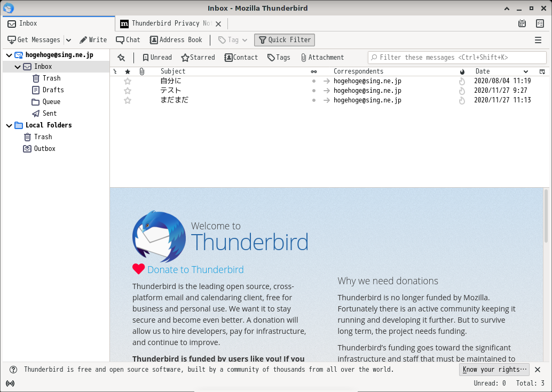Toggle read status of 自分に message
552x392 pixels.
point(314,81)
